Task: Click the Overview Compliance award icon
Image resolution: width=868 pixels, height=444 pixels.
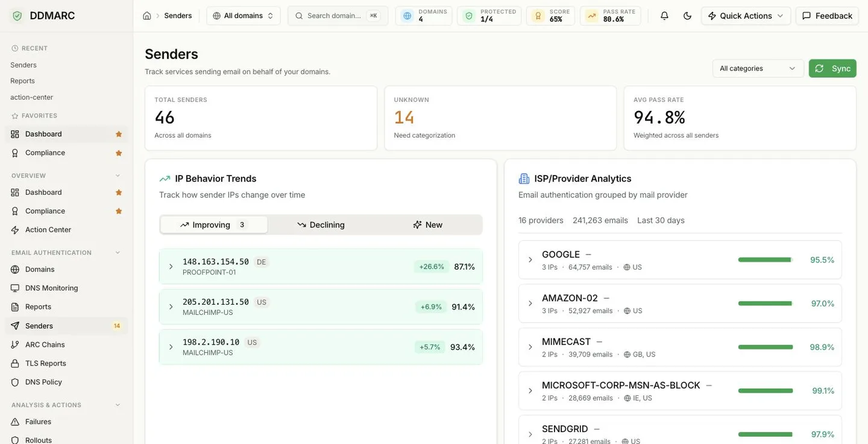Action: pos(15,211)
